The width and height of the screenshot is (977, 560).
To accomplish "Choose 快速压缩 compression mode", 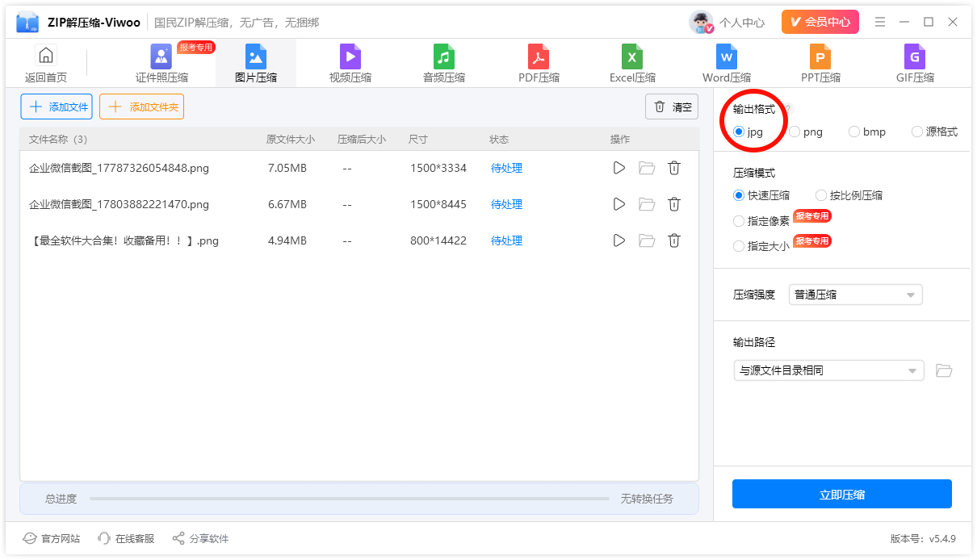I will pos(761,195).
